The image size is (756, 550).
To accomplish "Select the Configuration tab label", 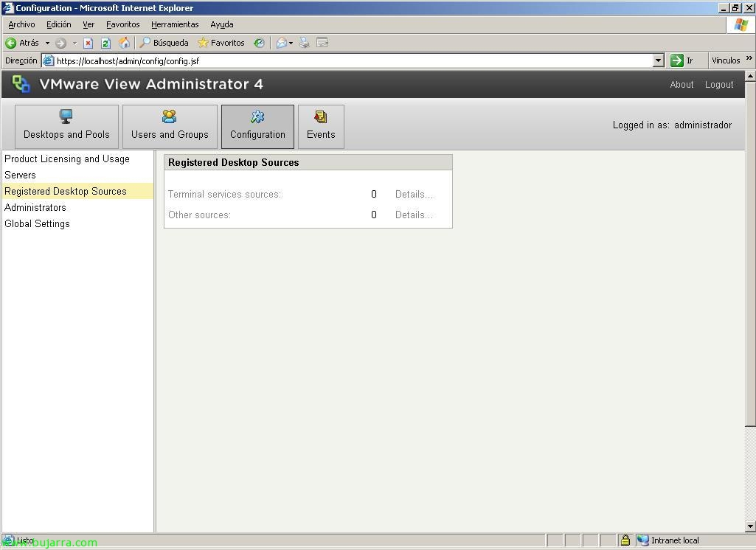I will coord(257,134).
